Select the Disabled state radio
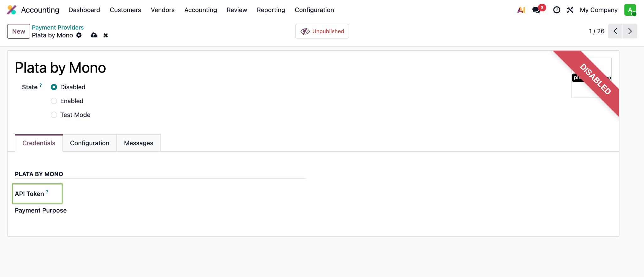This screenshot has height=277, width=644. tap(54, 87)
